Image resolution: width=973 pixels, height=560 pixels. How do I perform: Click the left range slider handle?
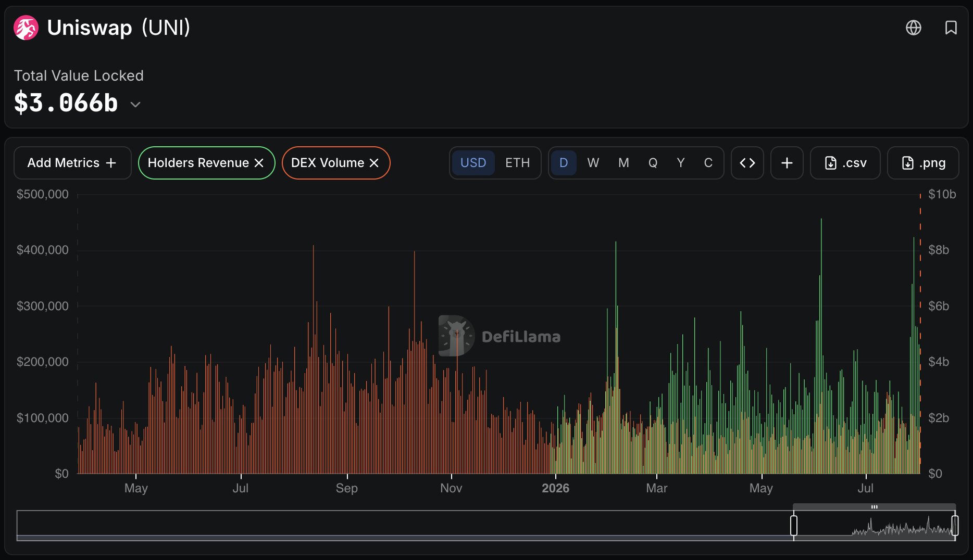pos(794,525)
